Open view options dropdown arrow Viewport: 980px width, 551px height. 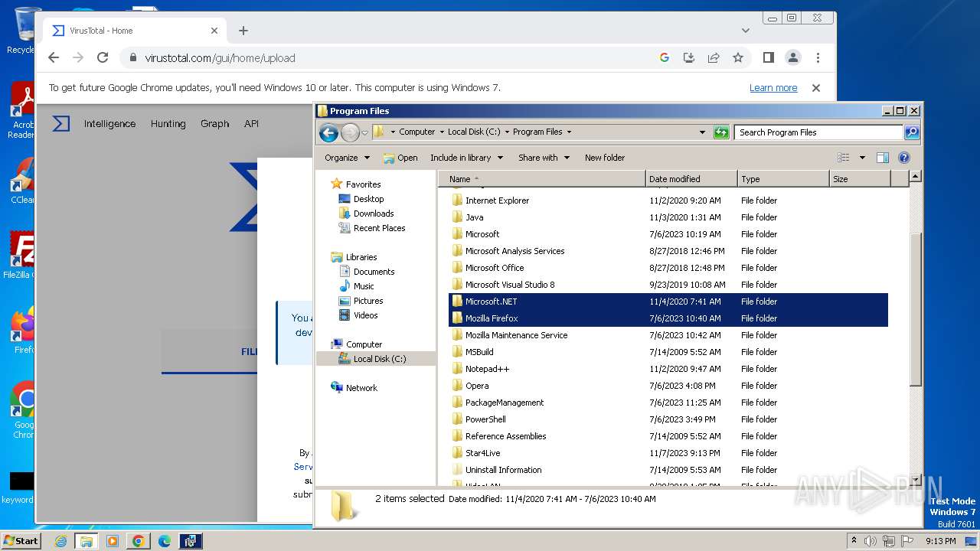(x=862, y=158)
